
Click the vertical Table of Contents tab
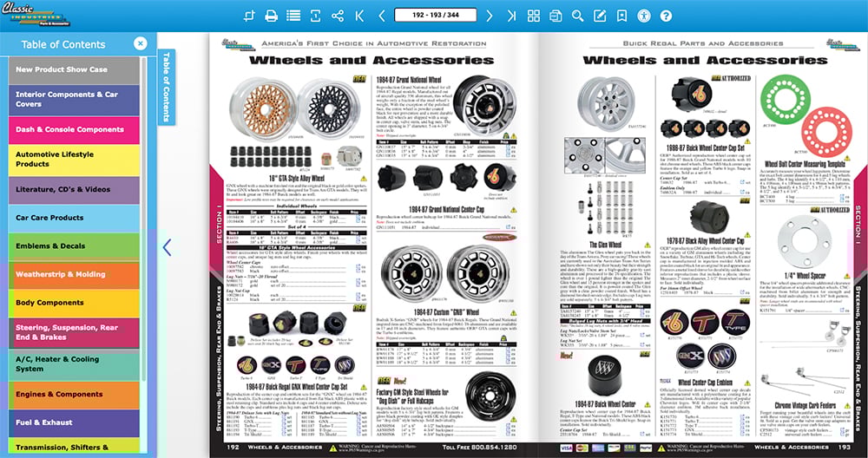pyautogui.click(x=167, y=87)
